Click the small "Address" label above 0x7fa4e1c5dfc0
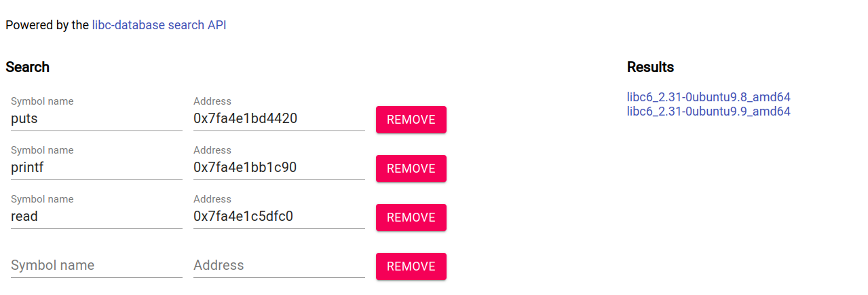The width and height of the screenshot is (868, 295). coord(212,199)
